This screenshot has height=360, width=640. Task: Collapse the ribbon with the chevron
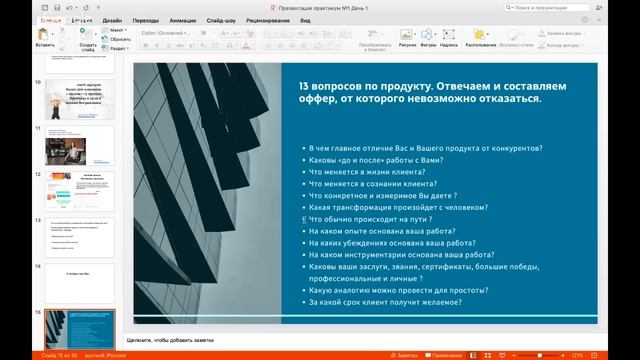pyautogui.click(x=599, y=20)
